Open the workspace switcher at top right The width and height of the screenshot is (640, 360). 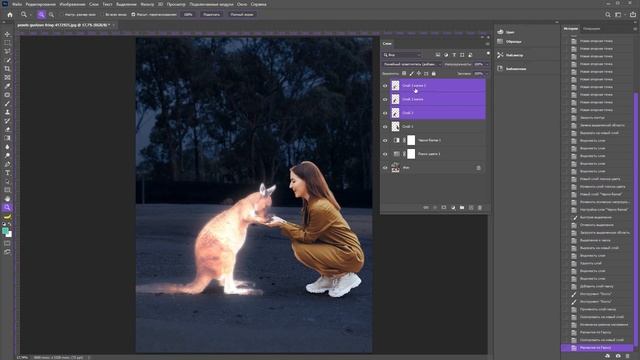(x=618, y=14)
